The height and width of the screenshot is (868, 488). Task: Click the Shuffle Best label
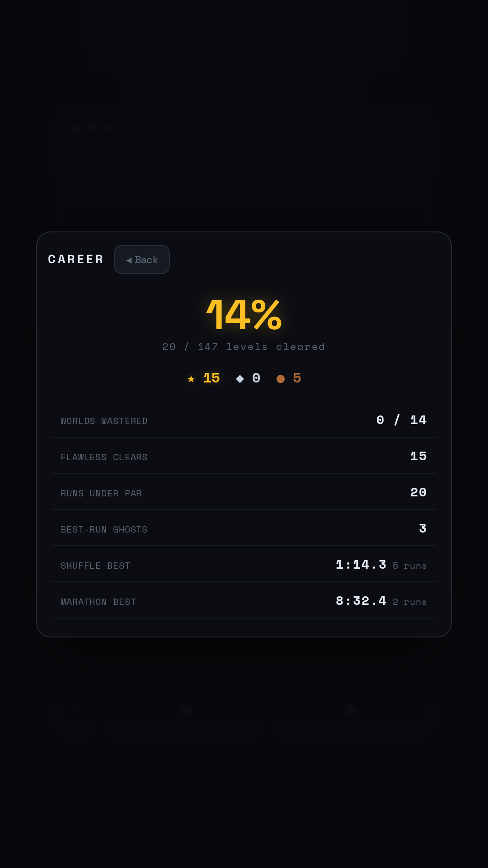[95, 566]
